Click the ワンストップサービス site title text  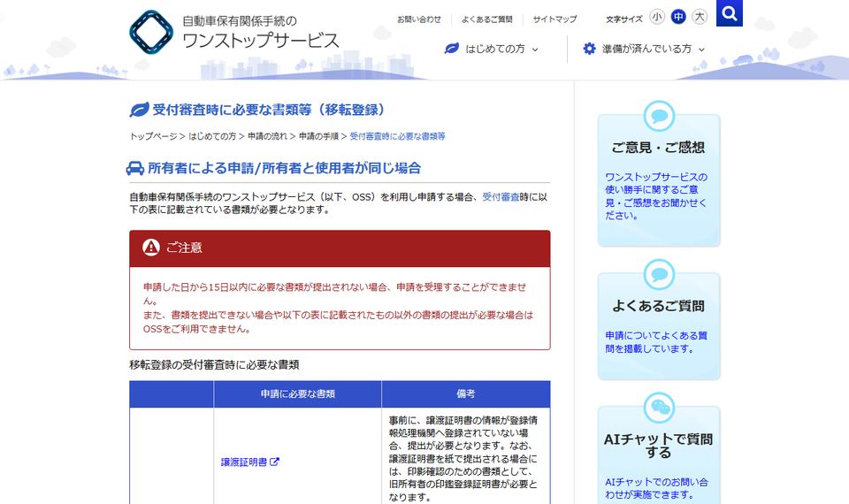coord(261,41)
